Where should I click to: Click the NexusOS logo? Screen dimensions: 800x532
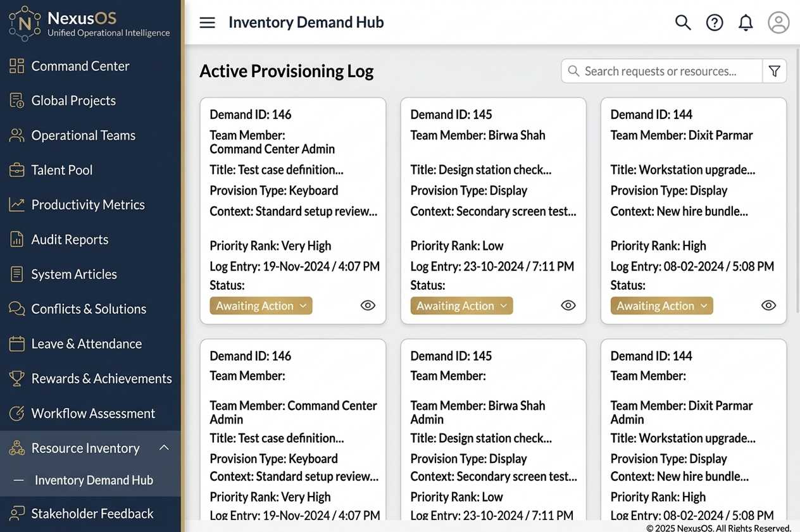click(x=25, y=23)
